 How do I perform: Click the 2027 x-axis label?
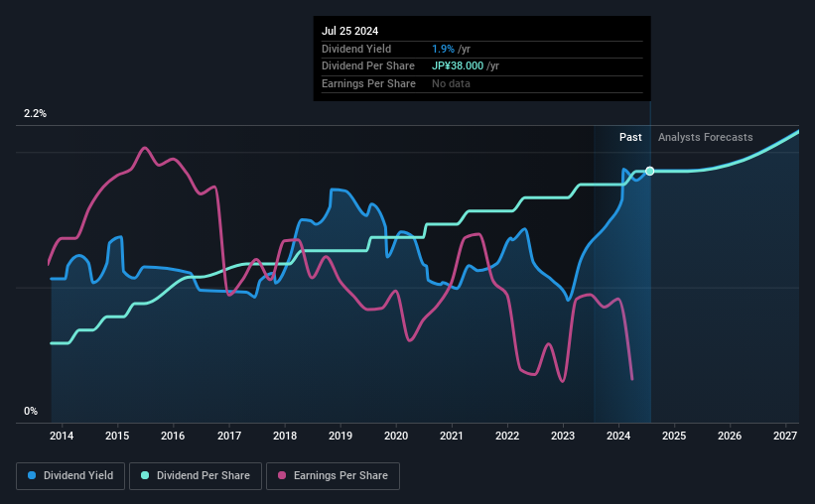[785, 436]
